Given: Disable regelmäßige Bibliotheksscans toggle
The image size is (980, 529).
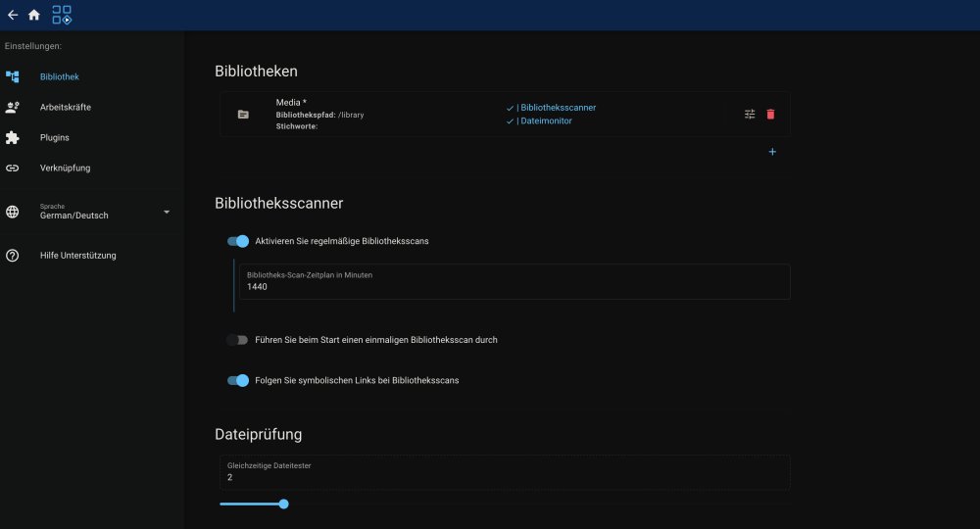Looking at the screenshot, I should (237, 241).
